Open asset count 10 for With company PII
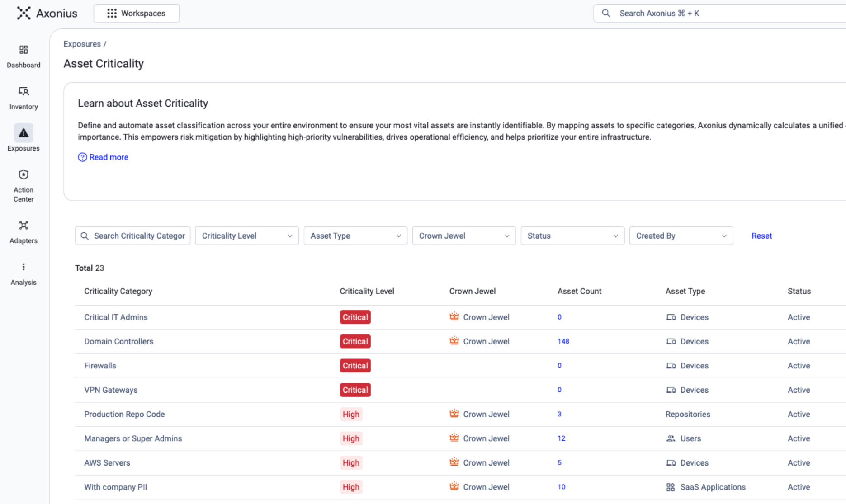Image resolution: width=846 pixels, height=504 pixels. coord(561,487)
